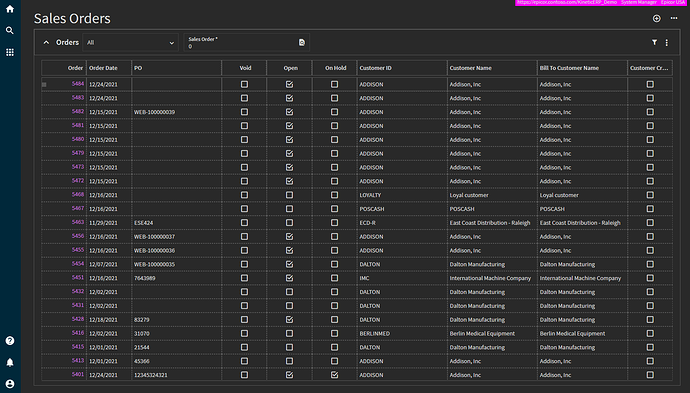Click the add new order plus icon
Image resolution: width=690 pixels, height=393 pixels.
coord(657,18)
